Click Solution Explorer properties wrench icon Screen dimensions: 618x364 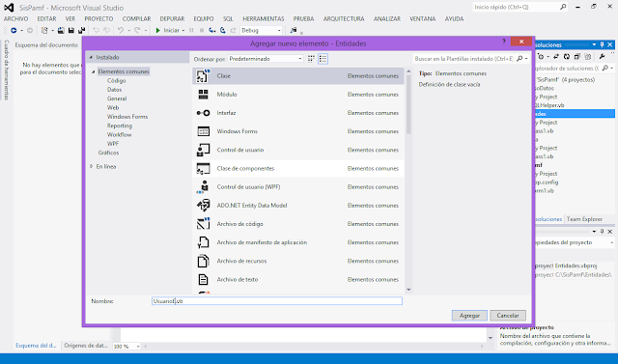(602, 56)
